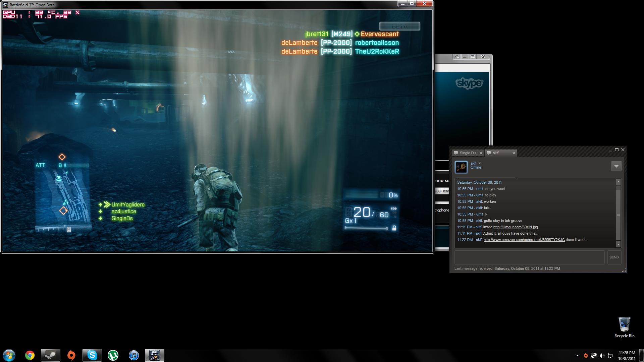Open the clock and date flyout
Viewport: 644px width, 362px height.
tap(627, 356)
